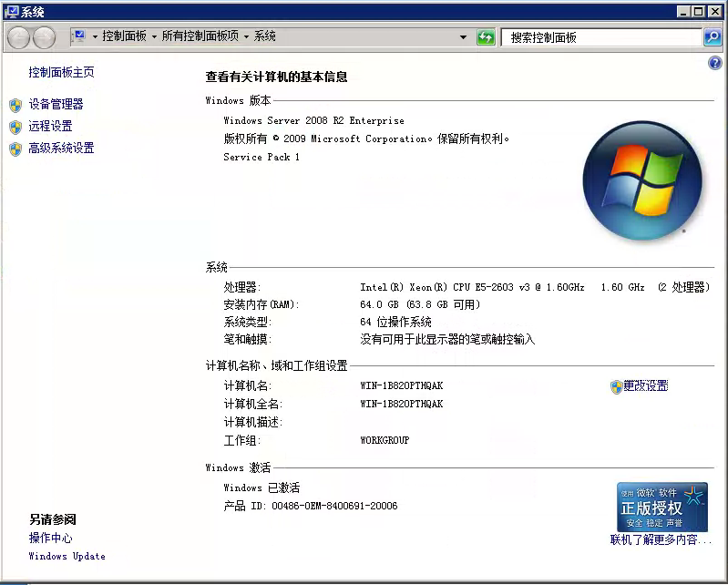Select 控制面板 in the breadcrumb path

click(125, 36)
